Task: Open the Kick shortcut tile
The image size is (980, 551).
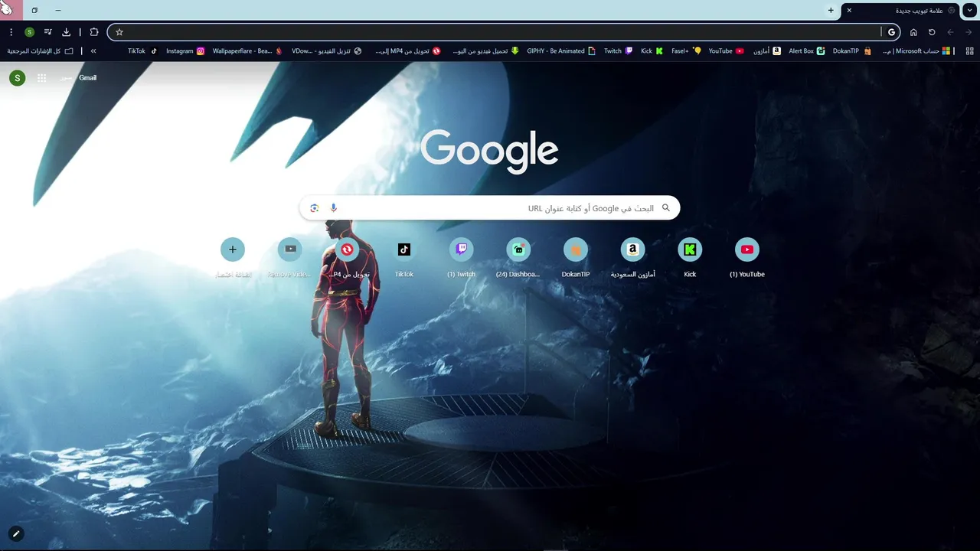Action: click(x=690, y=256)
